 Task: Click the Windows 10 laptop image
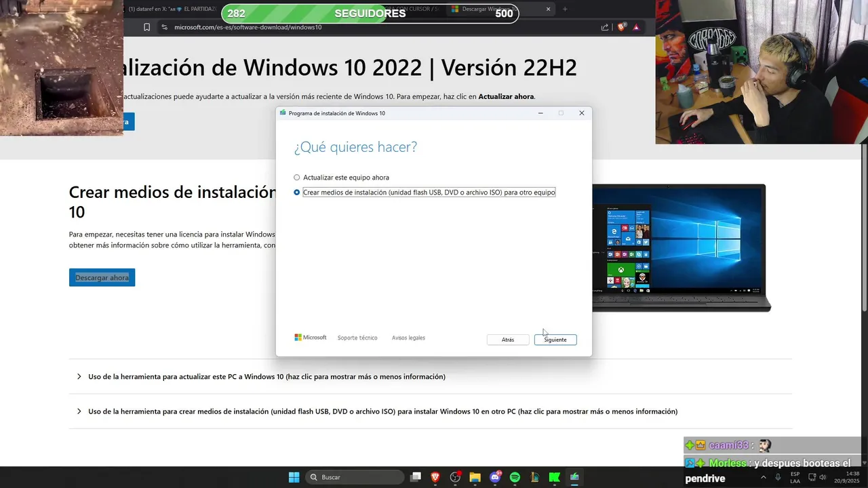(682, 247)
